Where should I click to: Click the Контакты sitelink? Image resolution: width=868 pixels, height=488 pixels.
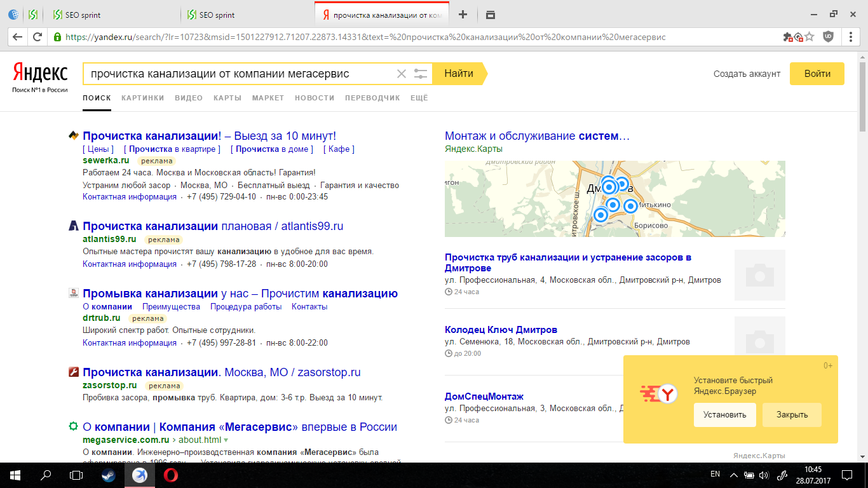[x=309, y=306]
